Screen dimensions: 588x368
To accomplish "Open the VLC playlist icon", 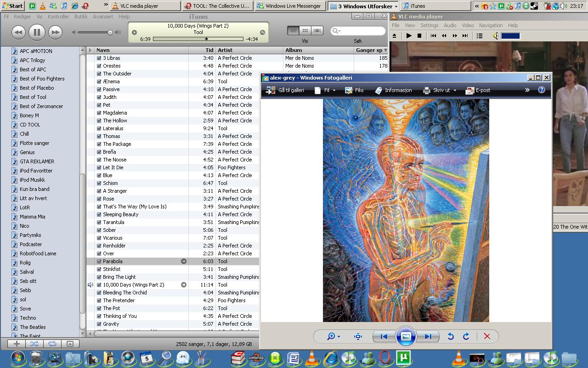I will (479, 35).
